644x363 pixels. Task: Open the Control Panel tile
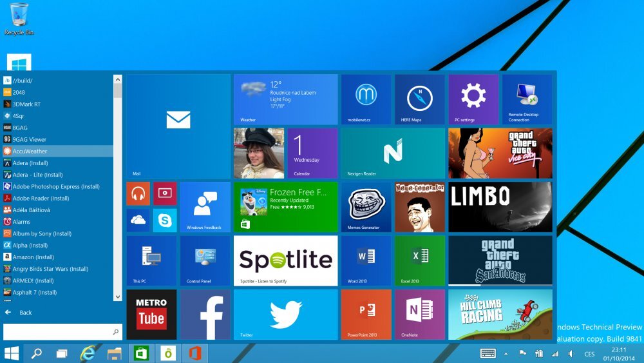coord(205,260)
